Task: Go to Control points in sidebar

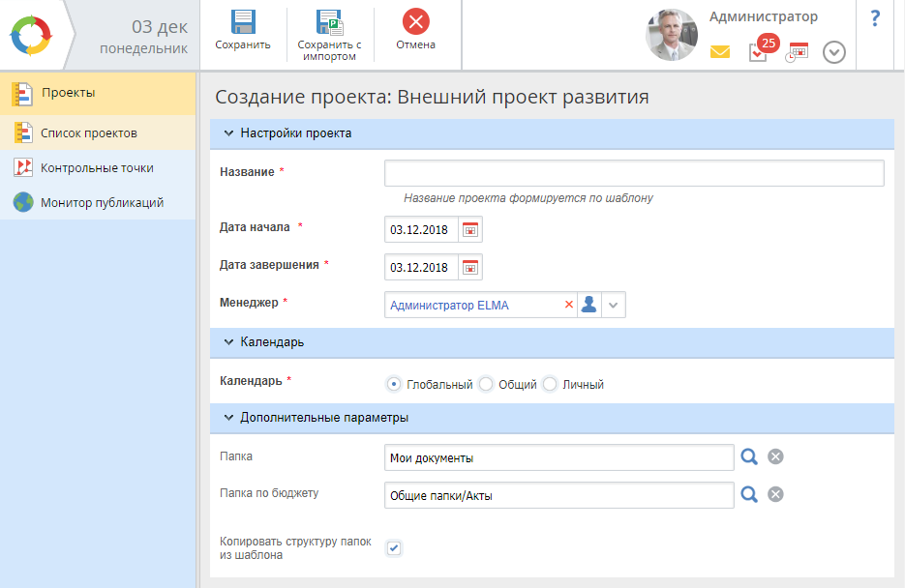Action: (x=97, y=168)
